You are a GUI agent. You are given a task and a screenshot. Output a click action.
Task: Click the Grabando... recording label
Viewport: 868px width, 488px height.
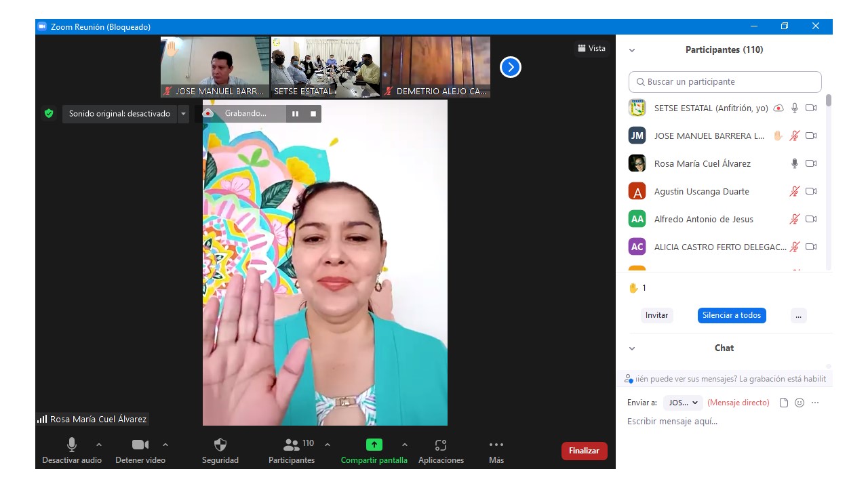click(245, 114)
